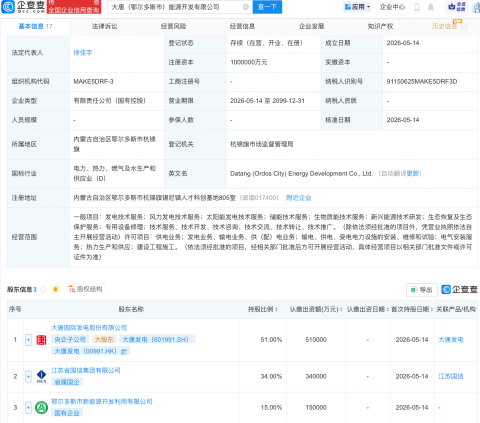Clear the search box with the X icon
The width and height of the screenshot is (480, 423).
click(x=246, y=7)
